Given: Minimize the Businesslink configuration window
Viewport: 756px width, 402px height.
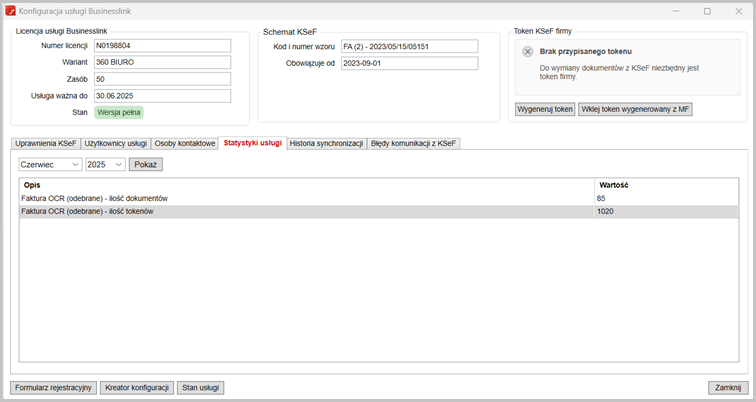Looking at the screenshot, I should (676, 11).
